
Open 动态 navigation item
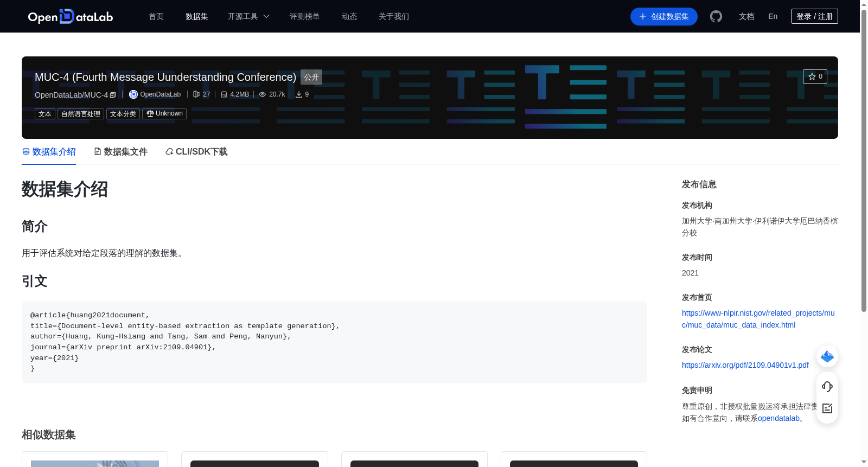pyautogui.click(x=349, y=16)
